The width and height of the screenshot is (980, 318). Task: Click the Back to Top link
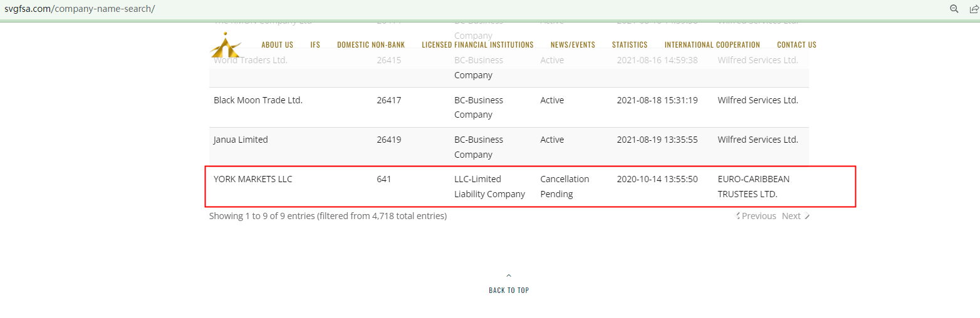509,290
